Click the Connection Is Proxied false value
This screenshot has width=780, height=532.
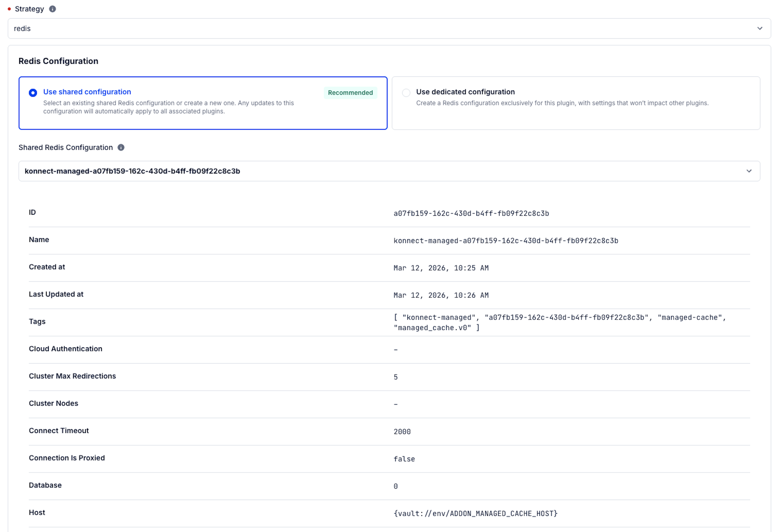404,459
